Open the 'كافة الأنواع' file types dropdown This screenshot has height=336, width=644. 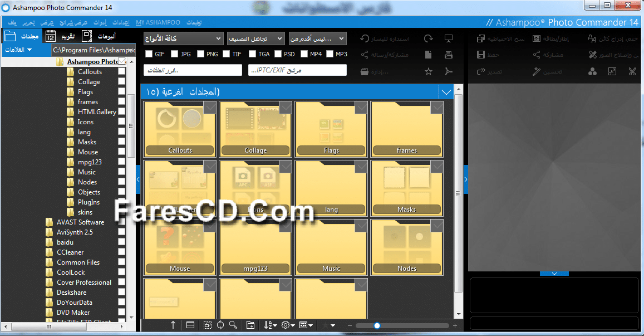click(183, 38)
